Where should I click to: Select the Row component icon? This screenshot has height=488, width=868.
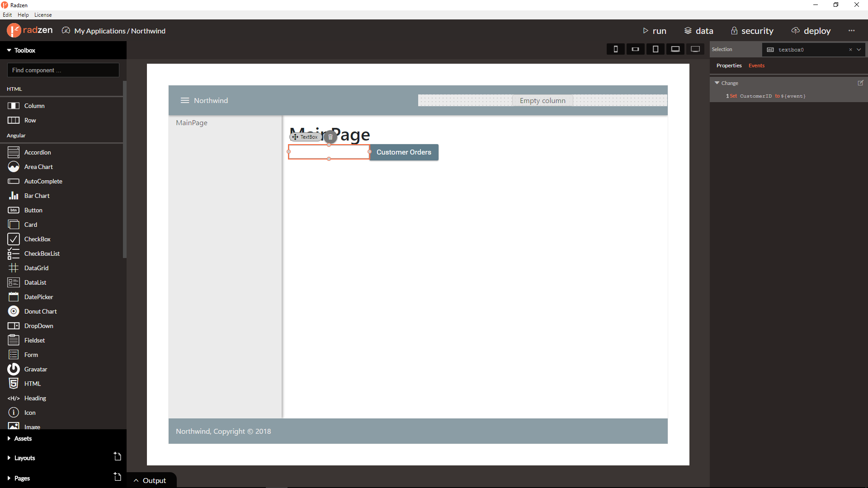[14, 120]
